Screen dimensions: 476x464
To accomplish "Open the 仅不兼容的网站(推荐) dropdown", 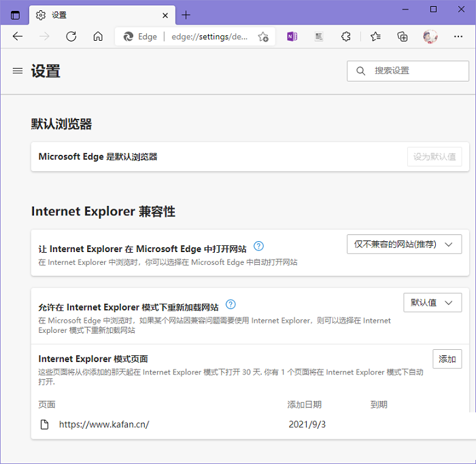I will 404,245.
